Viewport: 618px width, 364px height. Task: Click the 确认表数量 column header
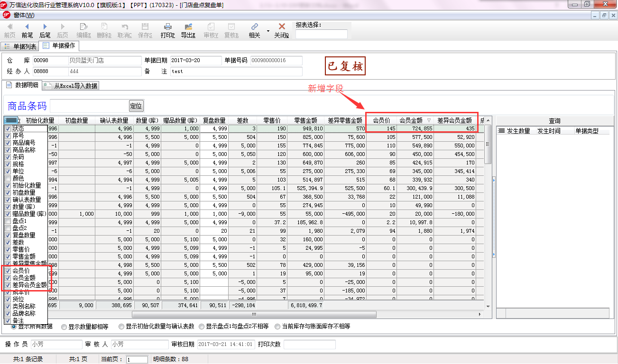click(x=114, y=120)
